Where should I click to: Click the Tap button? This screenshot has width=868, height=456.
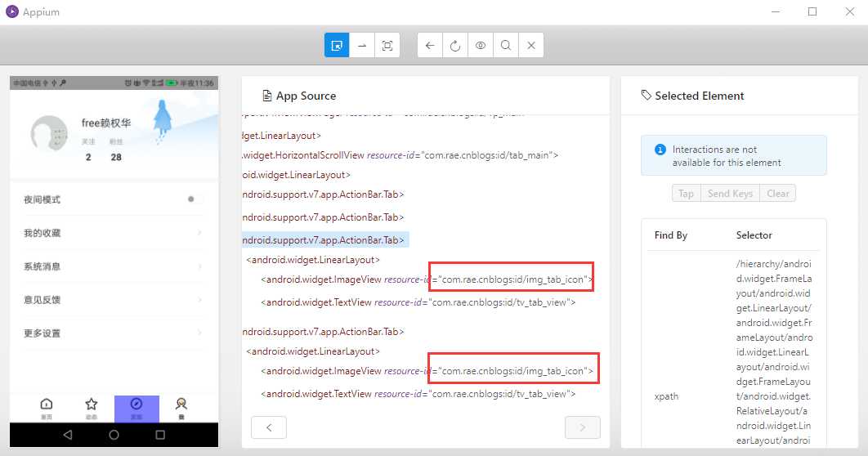click(686, 193)
